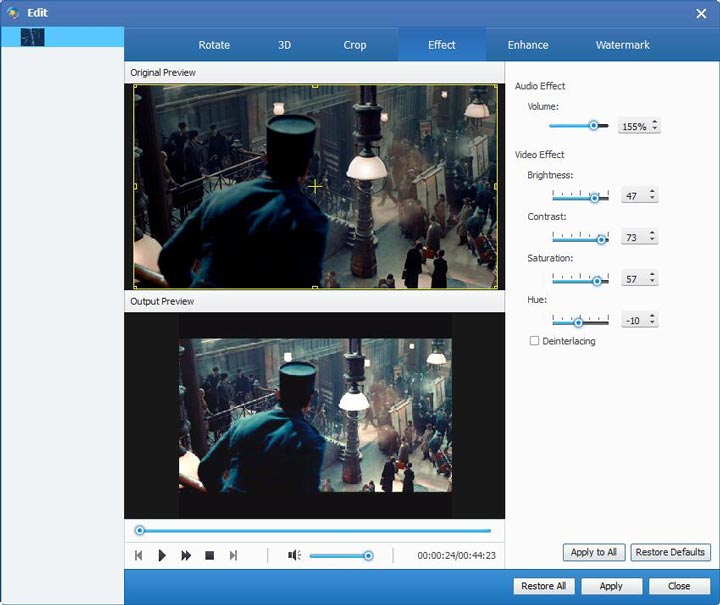Go to the Crop tab

[354, 45]
